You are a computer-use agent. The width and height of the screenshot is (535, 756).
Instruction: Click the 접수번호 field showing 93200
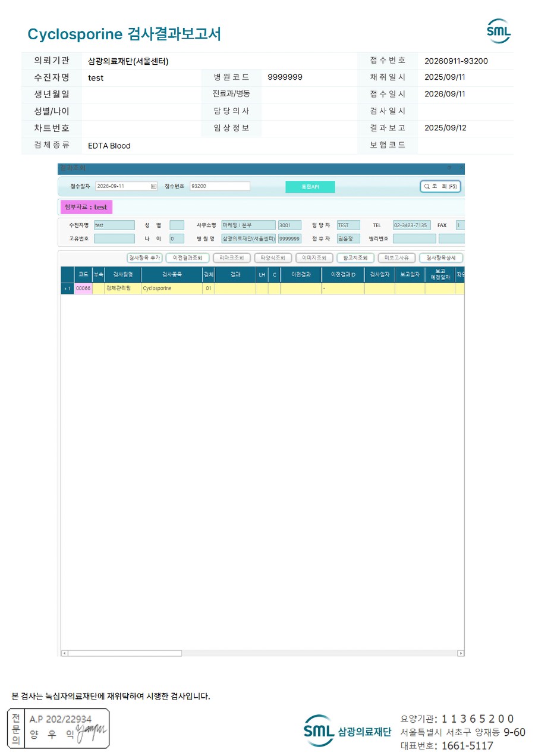tap(220, 186)
